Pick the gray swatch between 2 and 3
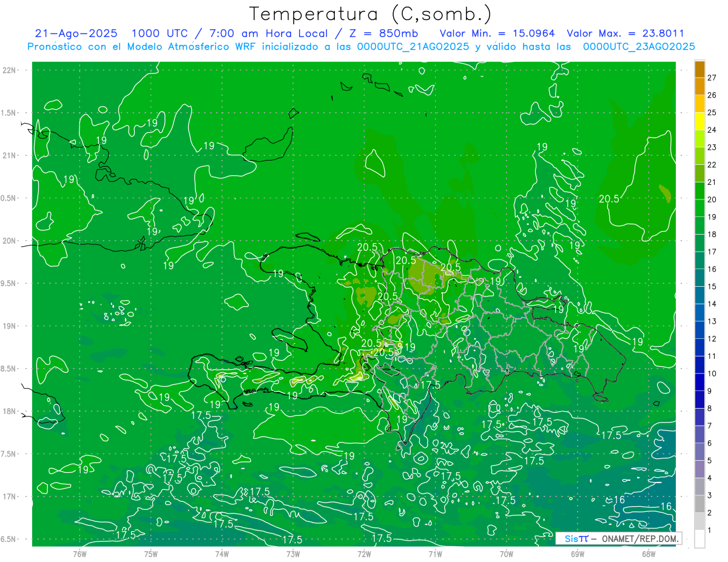728x562 pixels. (699, 504)
